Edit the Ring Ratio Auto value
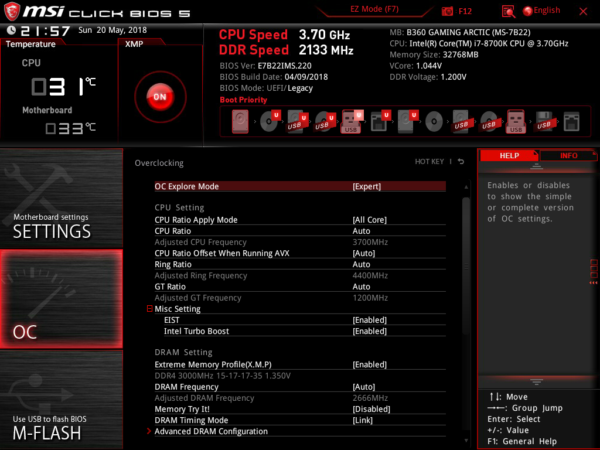The width and height of the screenshot is (600, 450). click(x=361, y=264)
